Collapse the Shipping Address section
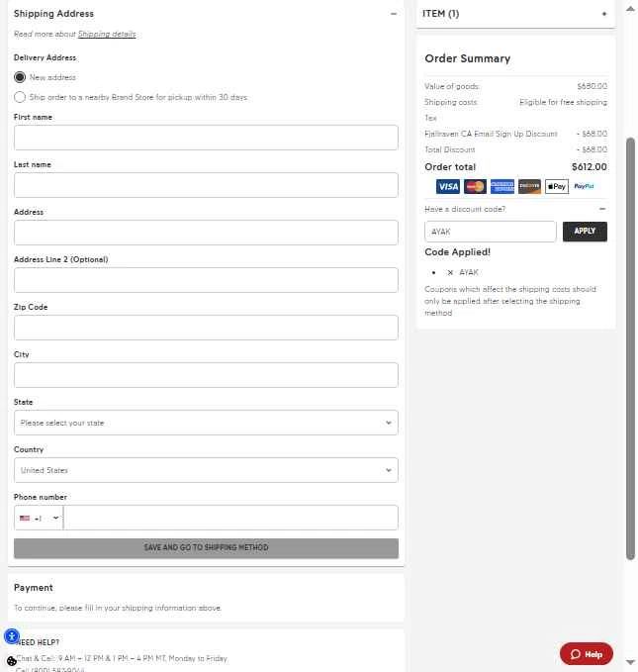This screenshot has width=638, height=672. coord(394,14)
